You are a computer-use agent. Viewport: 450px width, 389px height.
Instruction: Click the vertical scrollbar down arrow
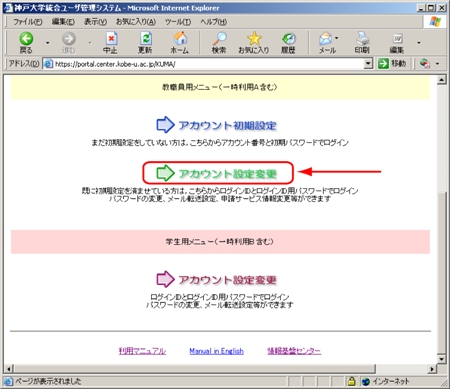click(x=441, y=359)
